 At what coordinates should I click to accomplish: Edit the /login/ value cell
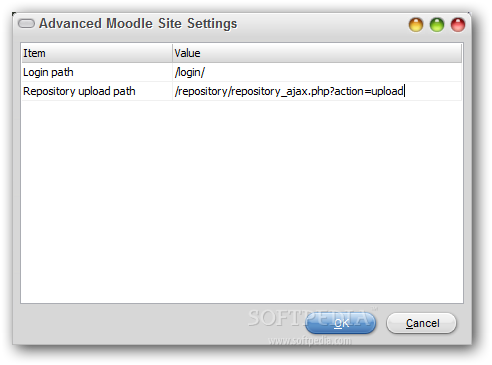[x=317, y=72]
